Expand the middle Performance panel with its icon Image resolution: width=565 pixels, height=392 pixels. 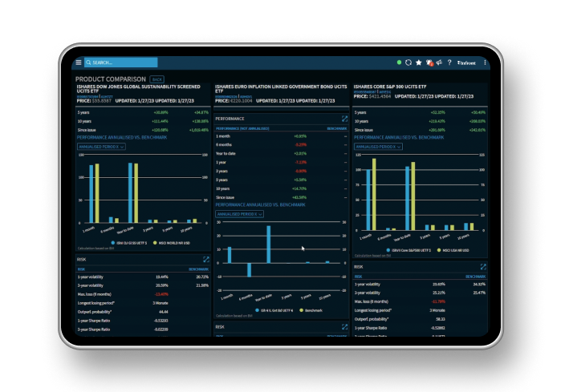[344, 119]
